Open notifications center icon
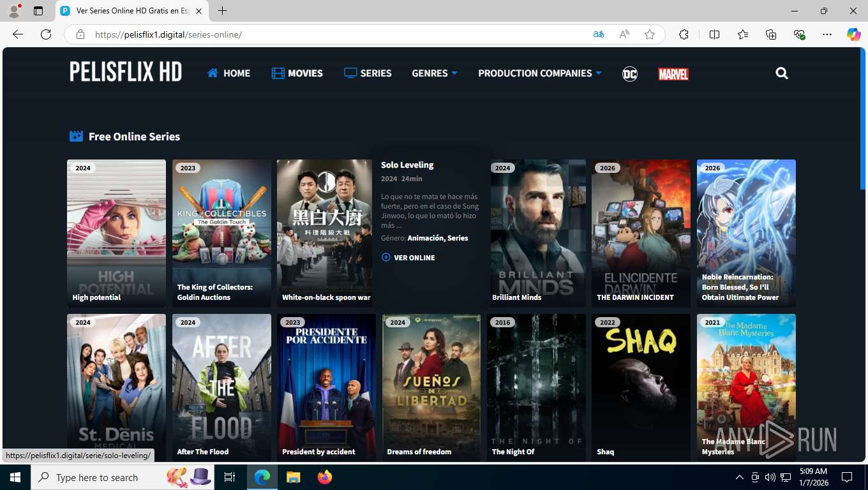 [x=847, y=477]
